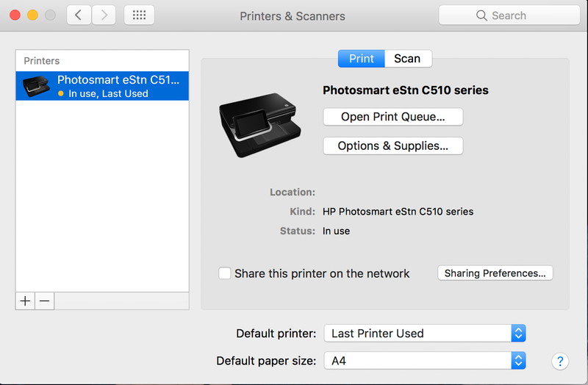Viewport: 588px width, 385px height.
Task: Go back with the left arrow button
Action: click(x=79, y=15)
